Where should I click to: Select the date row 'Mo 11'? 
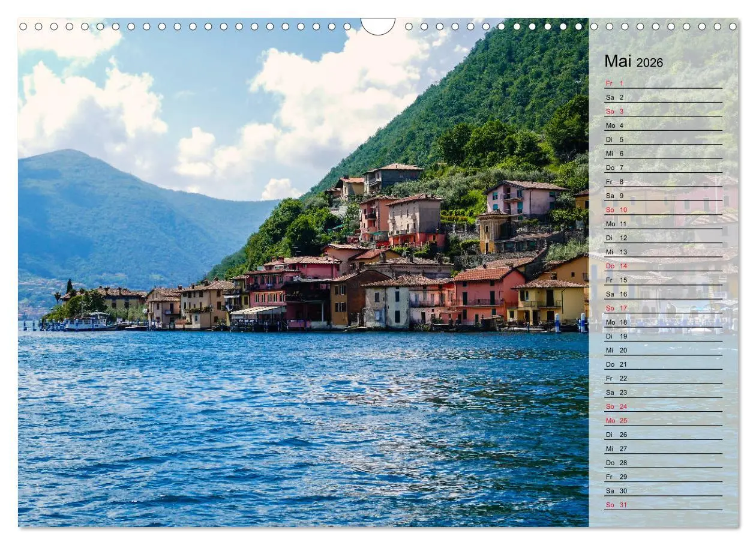pyautogui.click(x=663, y=223)
